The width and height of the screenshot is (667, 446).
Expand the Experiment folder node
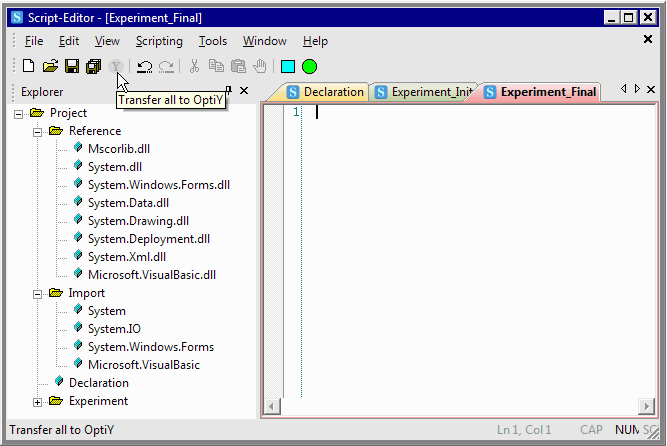(38, 401)
